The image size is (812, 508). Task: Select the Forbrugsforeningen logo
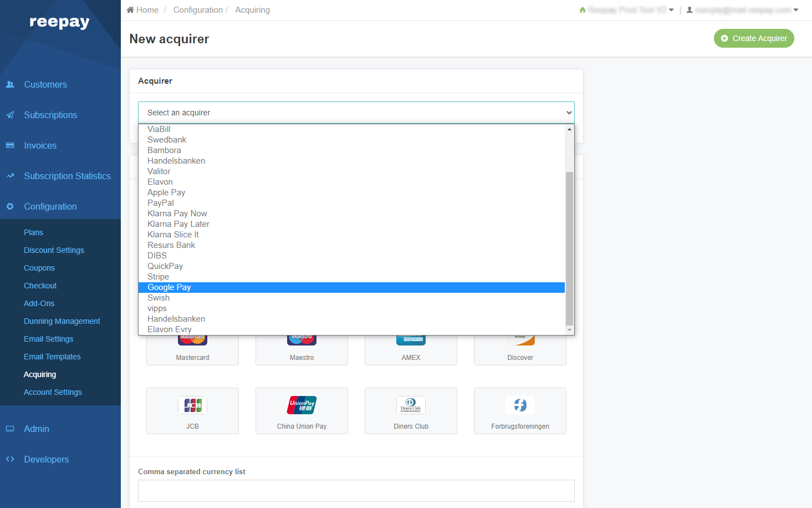point(520,405)
